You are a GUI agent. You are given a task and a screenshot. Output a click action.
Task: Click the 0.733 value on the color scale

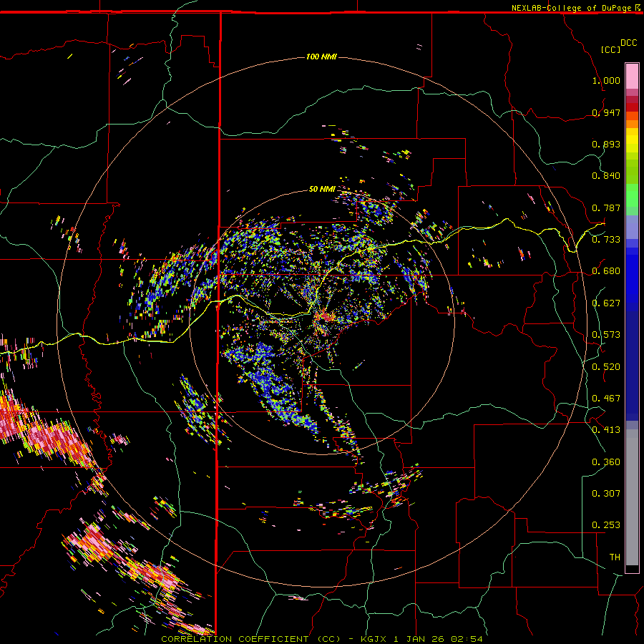coord(606,240)
